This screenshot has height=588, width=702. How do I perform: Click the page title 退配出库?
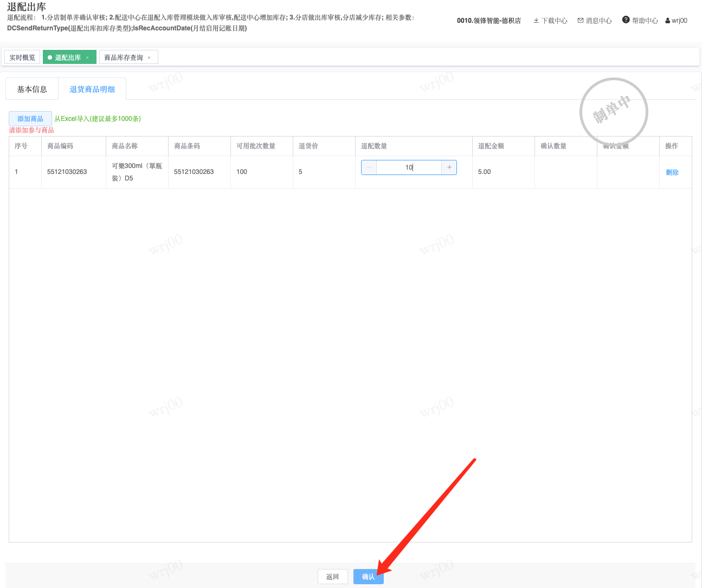click(x=27, y=7)
